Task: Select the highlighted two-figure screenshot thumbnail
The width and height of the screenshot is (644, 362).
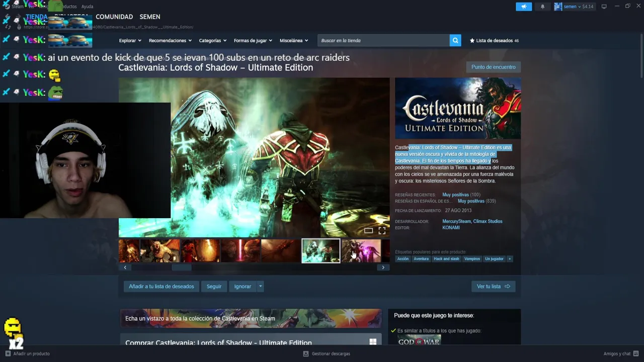Action: click(x=320, y=251)
